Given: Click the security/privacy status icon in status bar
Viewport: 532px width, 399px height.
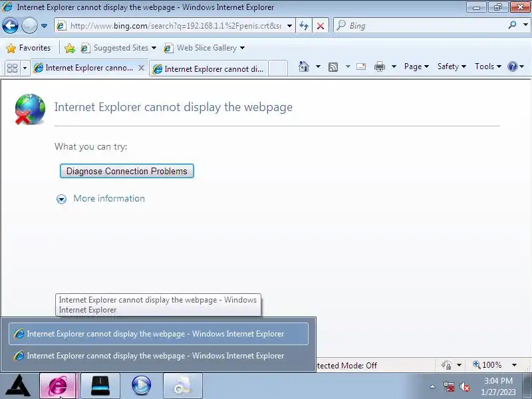Looking at the screenshot, I should [446, 365].
